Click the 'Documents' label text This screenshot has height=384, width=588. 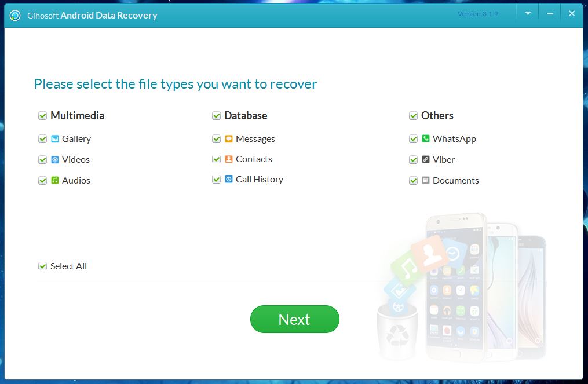tap(455, 180)
